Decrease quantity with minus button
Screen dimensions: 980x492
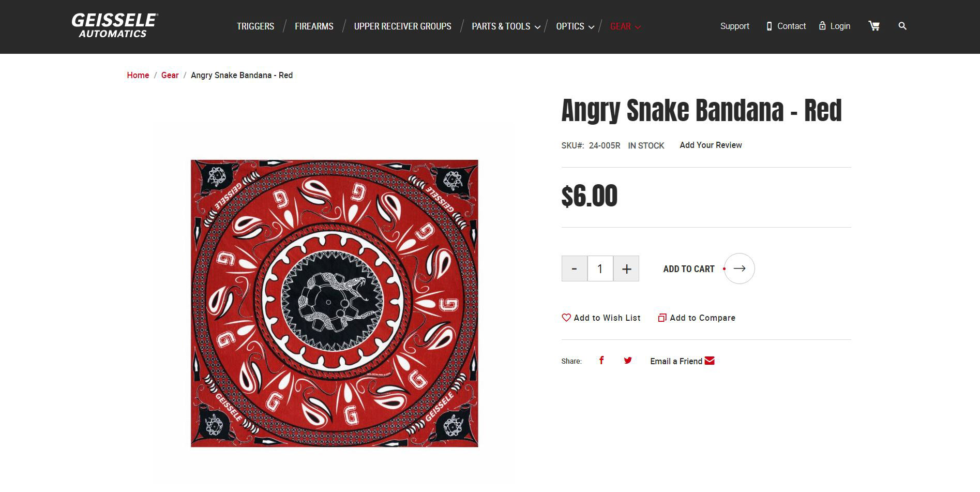point(574,269)
